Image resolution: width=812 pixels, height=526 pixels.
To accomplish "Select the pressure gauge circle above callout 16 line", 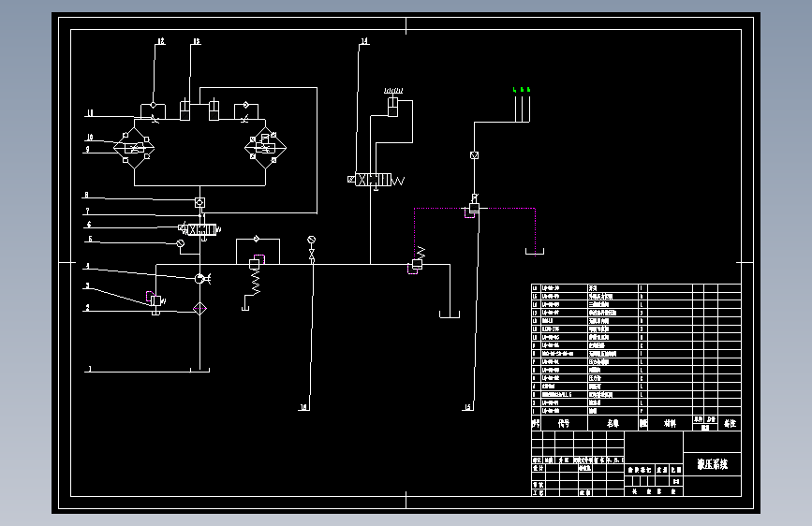I will click(311, 240).
